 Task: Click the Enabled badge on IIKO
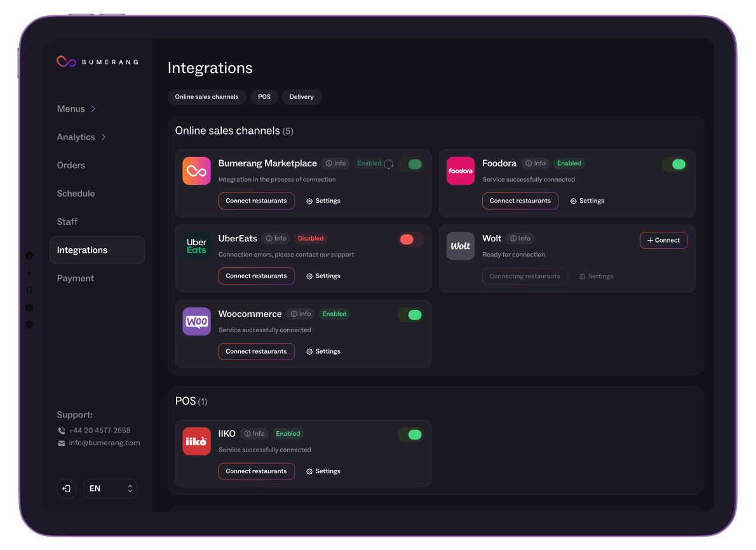288,434
